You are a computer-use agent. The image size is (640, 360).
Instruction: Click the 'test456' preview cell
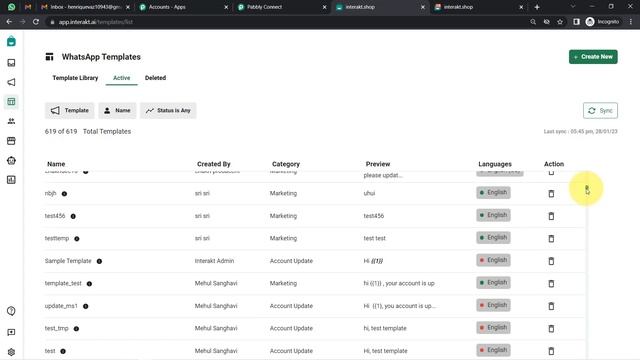click(373, 216)
